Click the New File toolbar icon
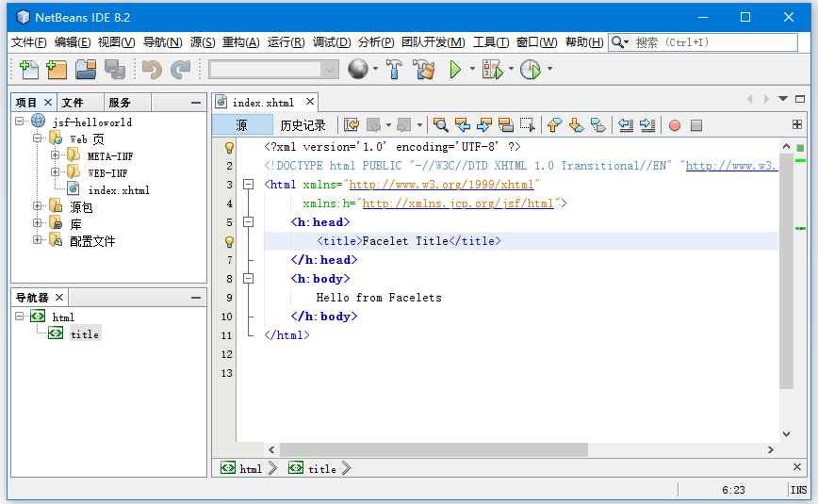The image size is (818, 504). pos(28,70)
